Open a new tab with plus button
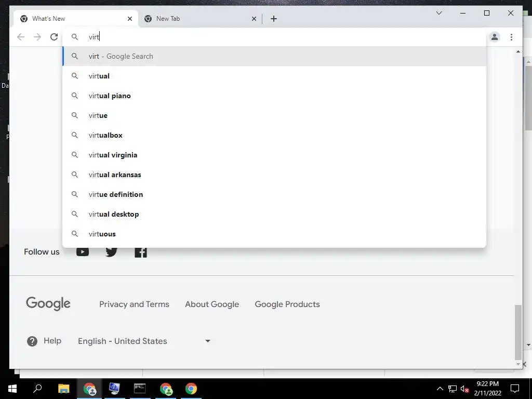The width and height of the screenshot is (532, 399). (274, 19)
